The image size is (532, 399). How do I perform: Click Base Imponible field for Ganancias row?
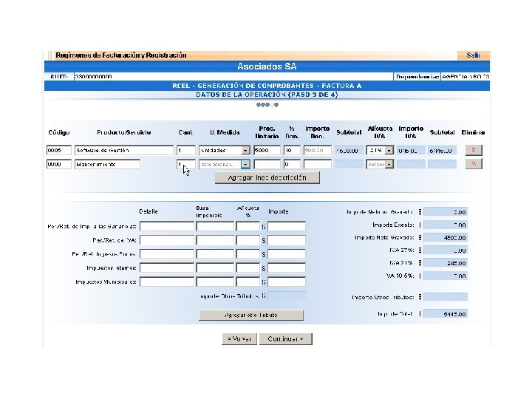215,226
